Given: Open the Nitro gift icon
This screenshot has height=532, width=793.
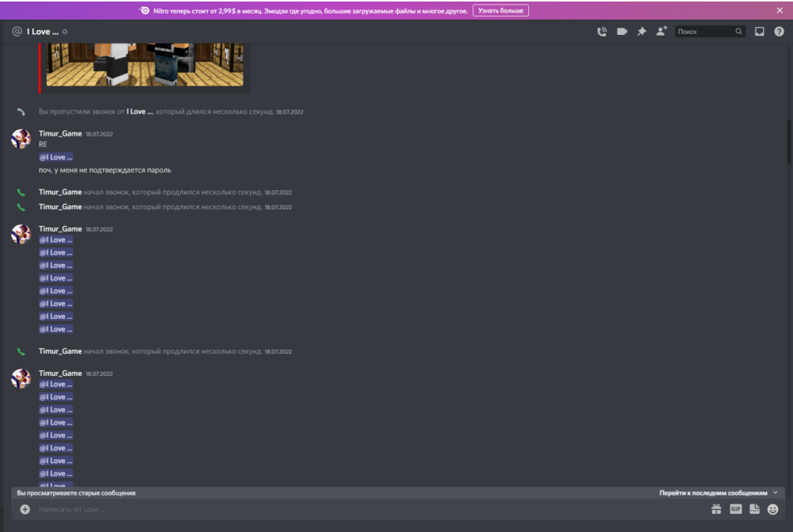Looking at the screenshot, I should point(716,509).
